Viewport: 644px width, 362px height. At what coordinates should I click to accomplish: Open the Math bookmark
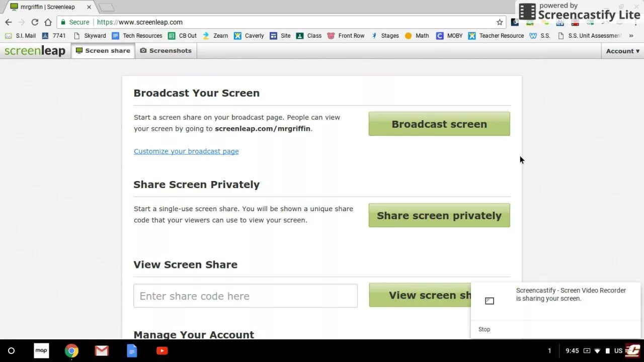coord(417,36)
